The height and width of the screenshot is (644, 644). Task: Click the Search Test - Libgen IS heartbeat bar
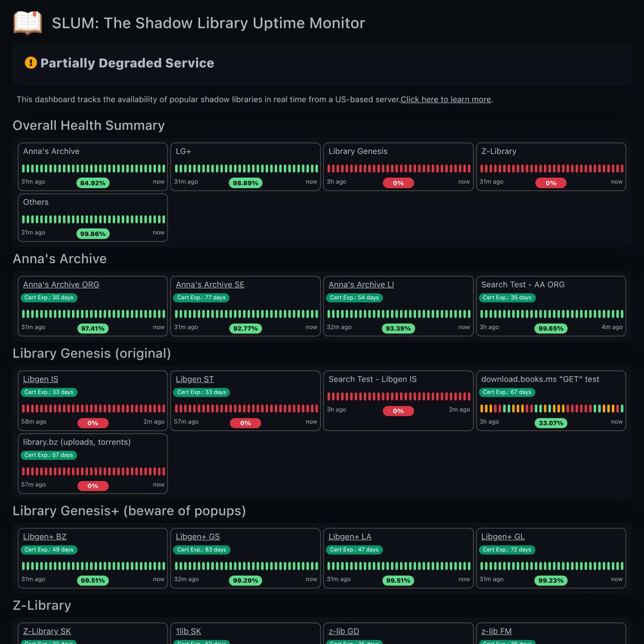pyautogui.click(x=399, y=396)
